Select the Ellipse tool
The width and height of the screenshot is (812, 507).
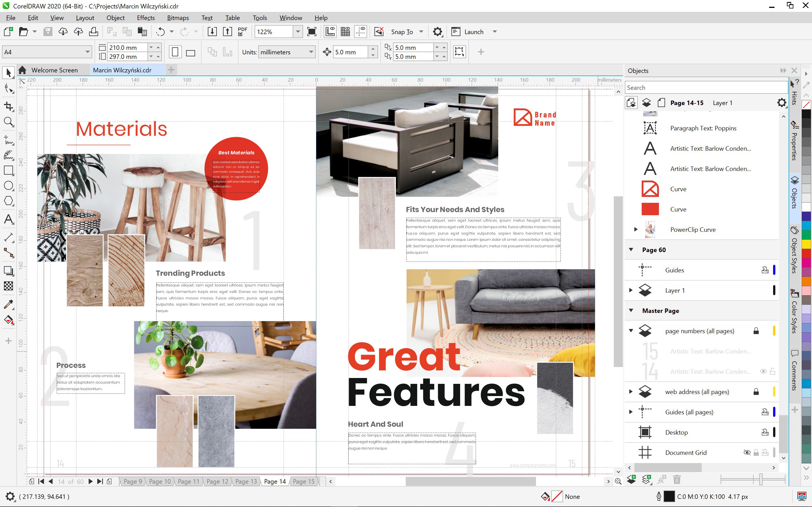[x=8, y=185]
